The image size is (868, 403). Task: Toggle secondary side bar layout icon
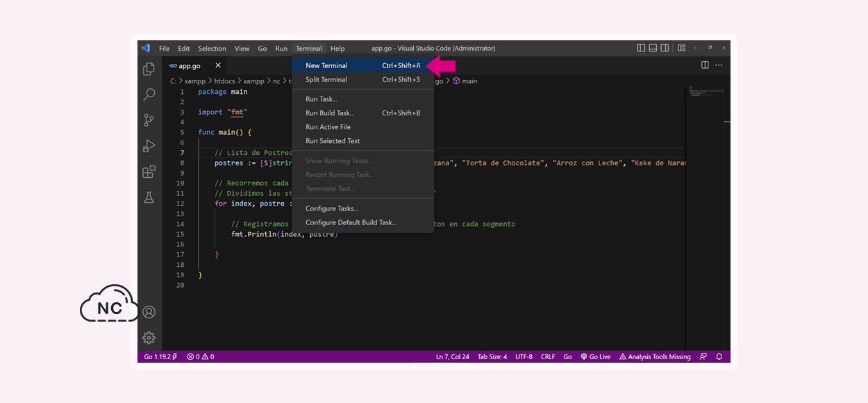pos(665,48)
